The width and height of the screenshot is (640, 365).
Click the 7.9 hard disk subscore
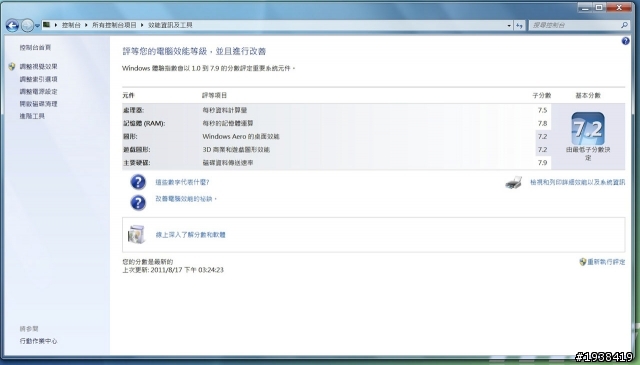pyautogui.click(x=542, y=162)
